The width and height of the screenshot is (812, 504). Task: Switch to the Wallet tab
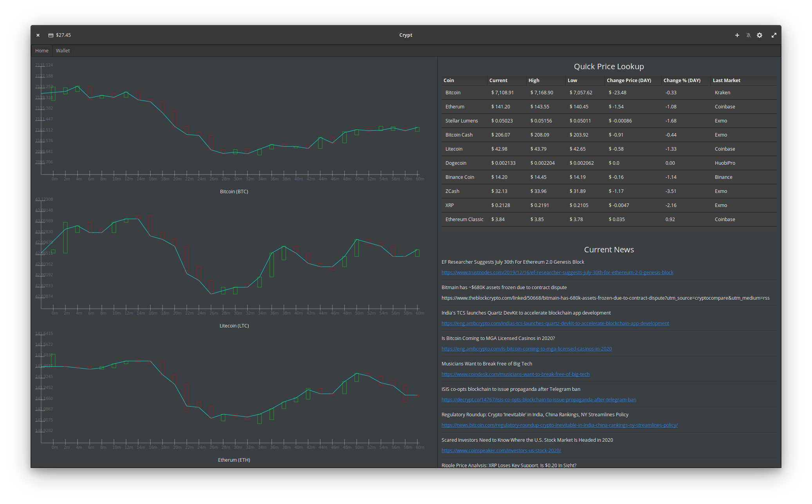coord(63,51)
